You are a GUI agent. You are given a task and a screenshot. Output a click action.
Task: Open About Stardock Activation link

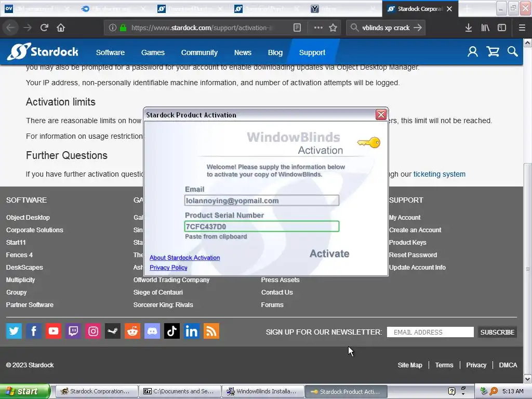click(x=184, y=258)
